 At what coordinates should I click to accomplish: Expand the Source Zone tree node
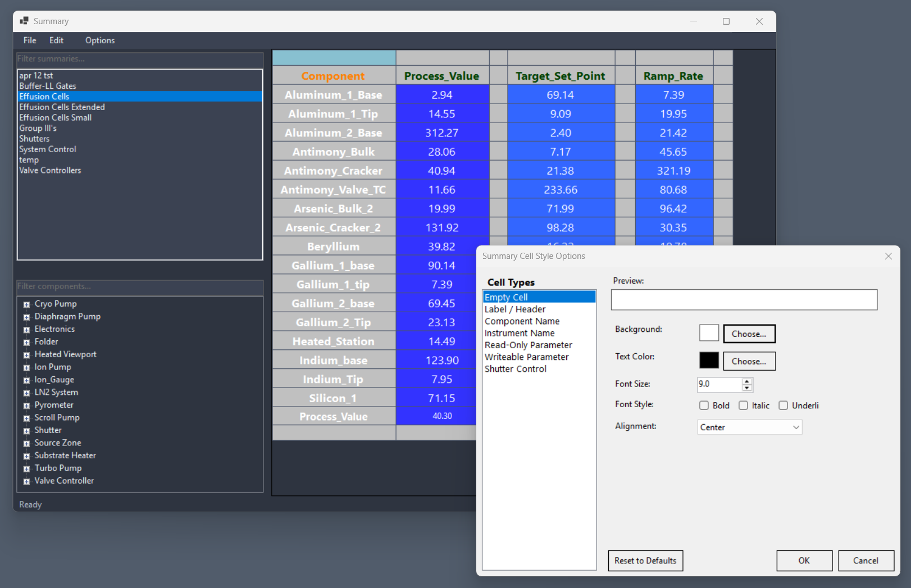coord(26,444)
